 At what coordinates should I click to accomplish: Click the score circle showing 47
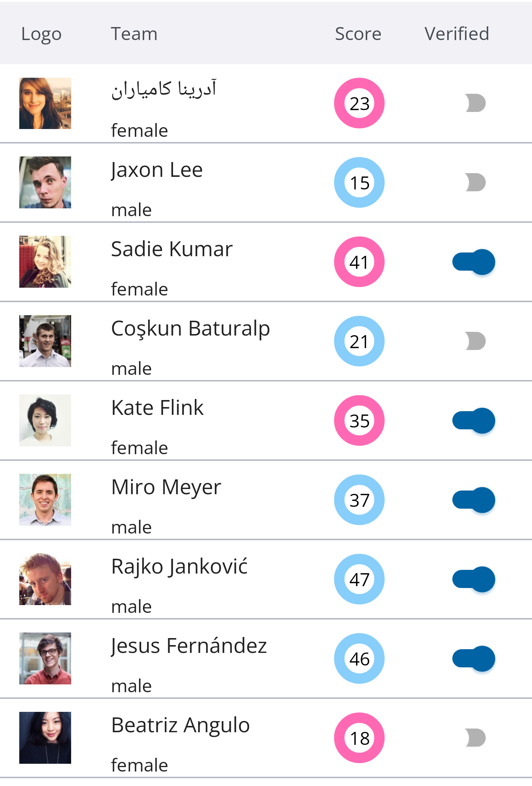click(359, 579)
